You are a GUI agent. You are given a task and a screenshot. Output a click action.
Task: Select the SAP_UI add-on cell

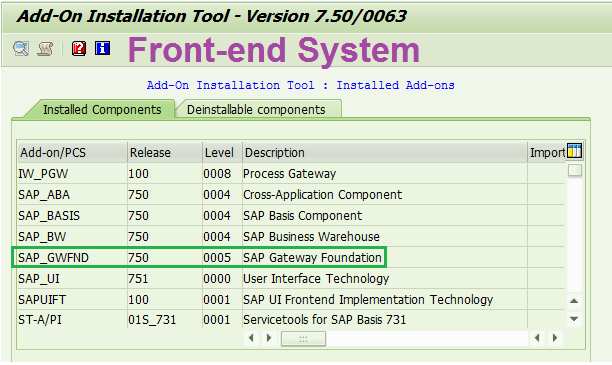72,279
